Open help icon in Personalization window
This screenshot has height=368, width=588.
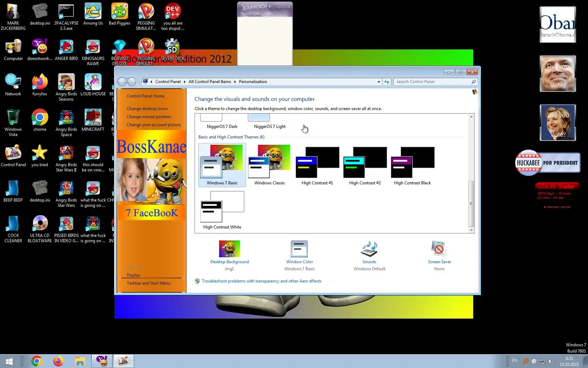pyautogui.click(x=475, y=92)
